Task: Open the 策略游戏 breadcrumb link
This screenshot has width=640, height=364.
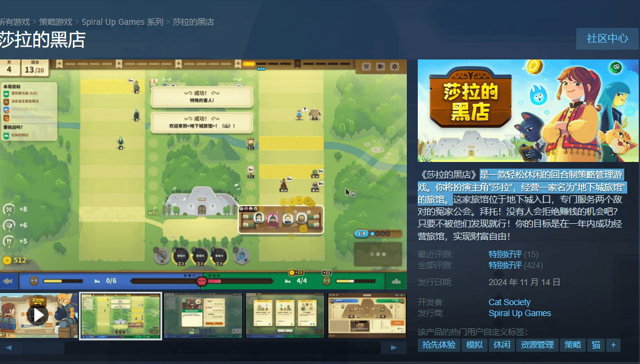Action: pyautogui.click(x=55, y=22)
